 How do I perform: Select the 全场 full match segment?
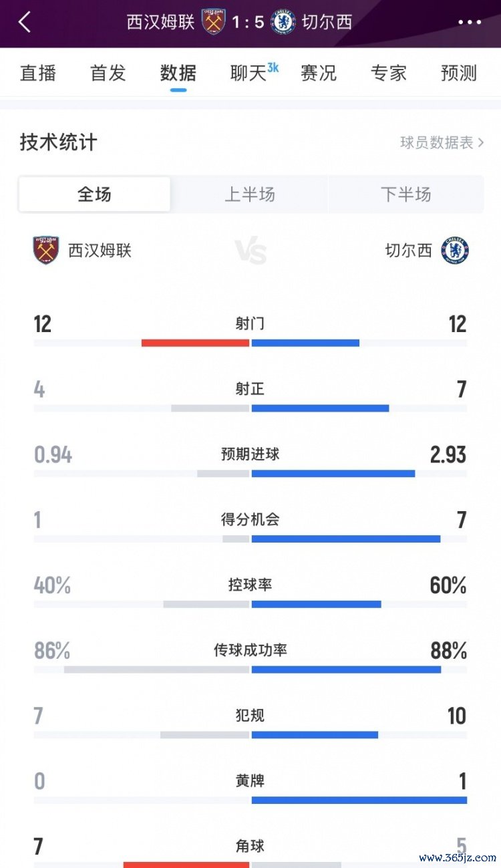point(94,194)
